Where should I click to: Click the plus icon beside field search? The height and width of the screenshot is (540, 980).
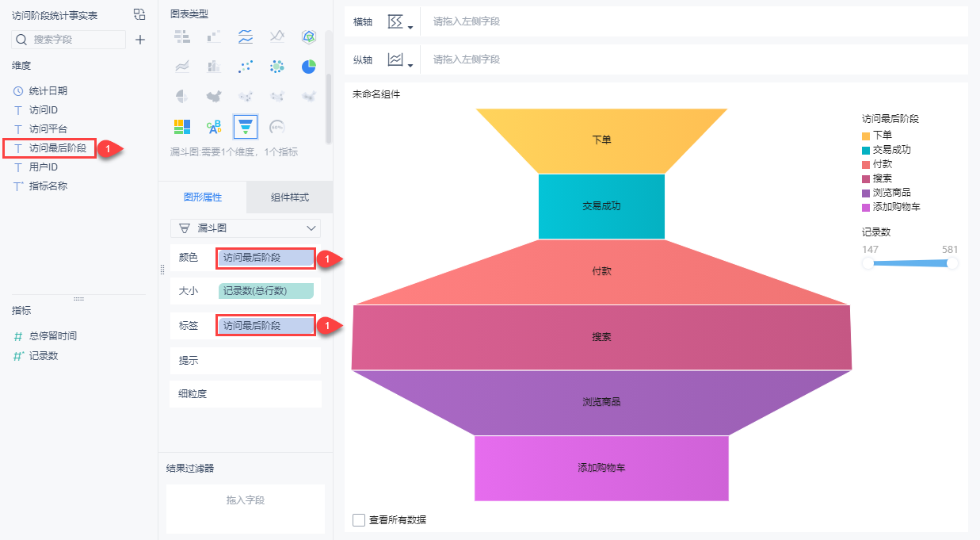click(140, 40)
